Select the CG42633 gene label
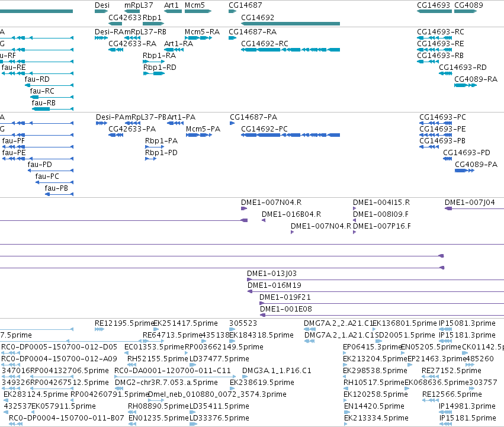Image resolution: width=504 pixels, height=427 pixels. point(125,17)
